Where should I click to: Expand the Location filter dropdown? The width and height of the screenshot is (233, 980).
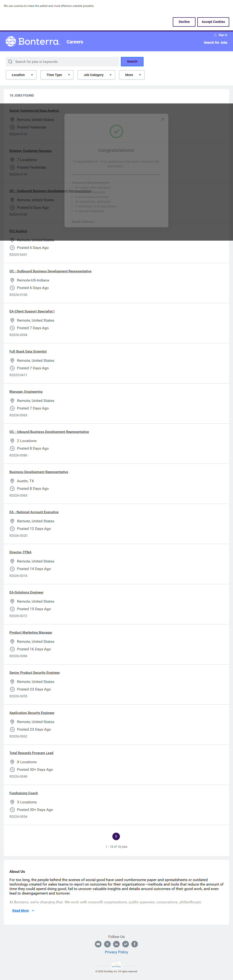point(21,75)
